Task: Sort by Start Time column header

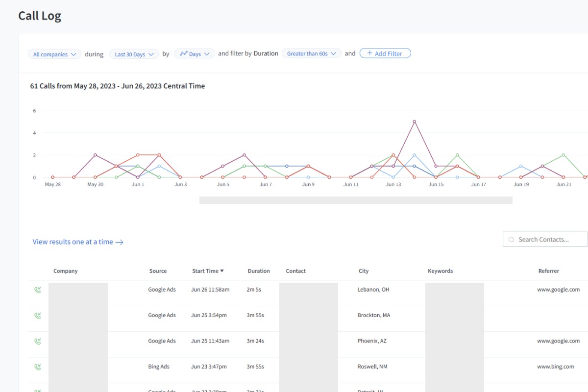Action: (208, 271)
